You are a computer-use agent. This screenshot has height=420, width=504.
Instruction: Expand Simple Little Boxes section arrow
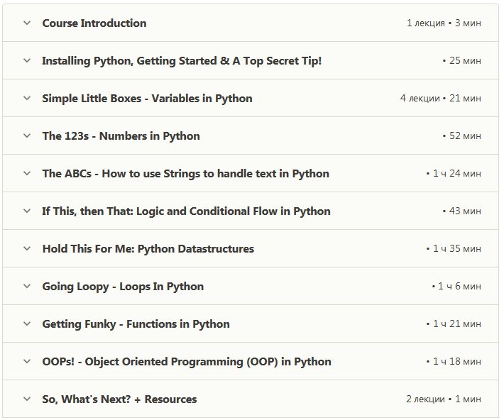coord(27,99)
